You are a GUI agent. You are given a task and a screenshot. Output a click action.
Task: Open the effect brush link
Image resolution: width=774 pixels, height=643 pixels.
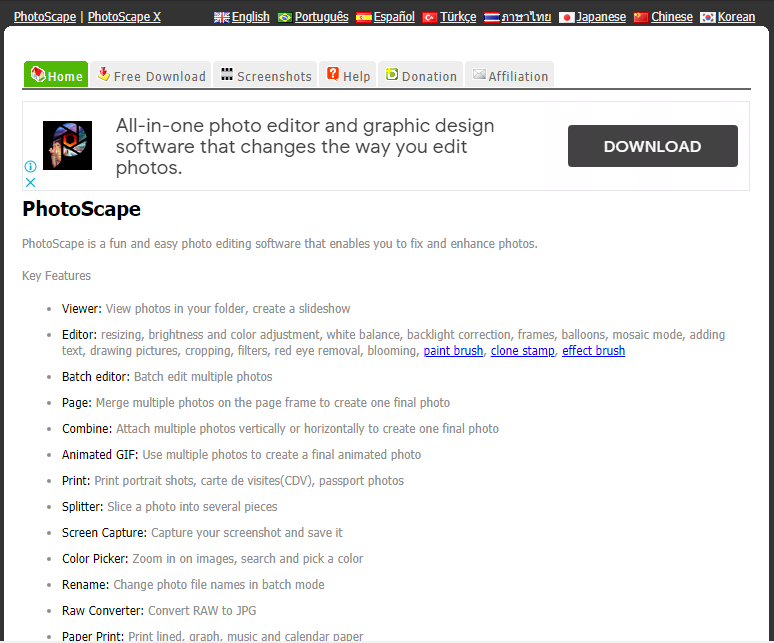pyautogui.click(x=593, y=351)
